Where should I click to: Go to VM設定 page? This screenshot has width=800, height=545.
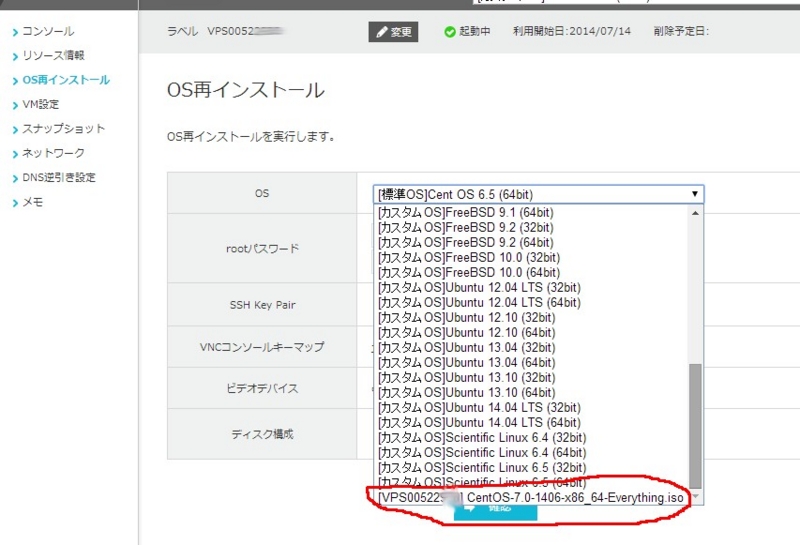point(40,105)
